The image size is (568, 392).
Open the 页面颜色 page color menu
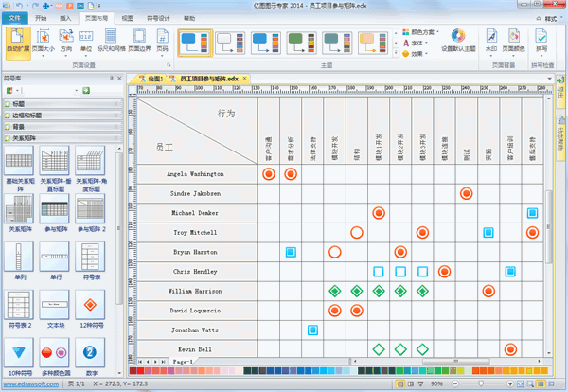click(x=513, y=44)
